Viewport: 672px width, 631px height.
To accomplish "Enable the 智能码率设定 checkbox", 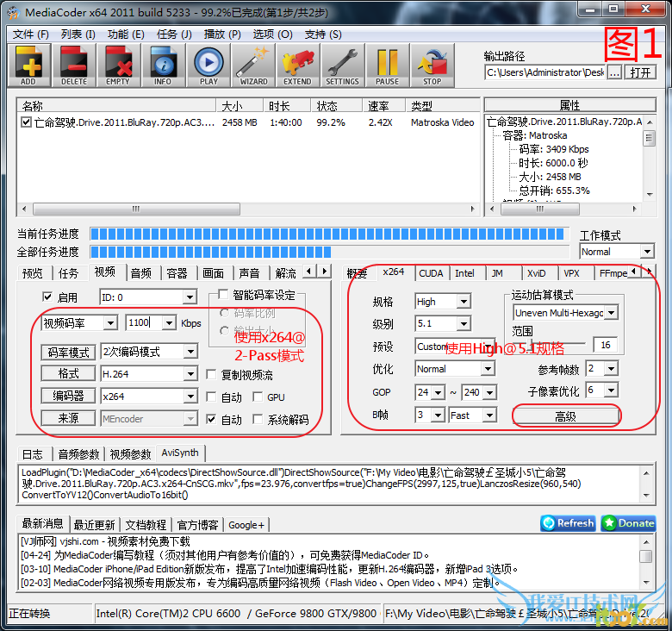I will pyautogui.click(x=224, y=295).
